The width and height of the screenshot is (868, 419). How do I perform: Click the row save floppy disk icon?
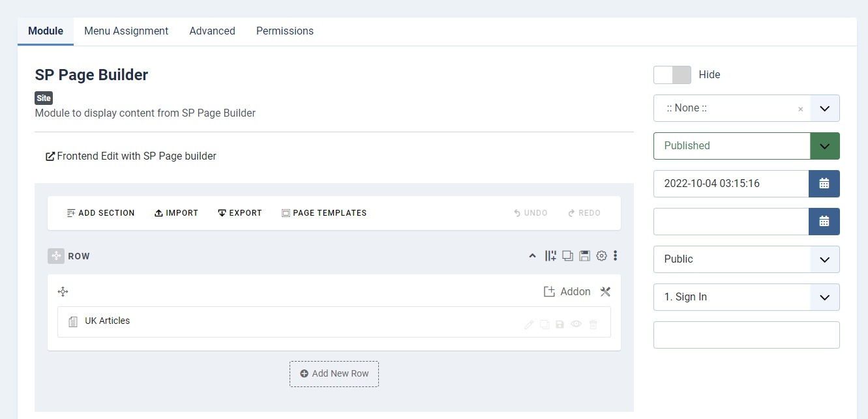pyautogui.click(x=584, y=256)
